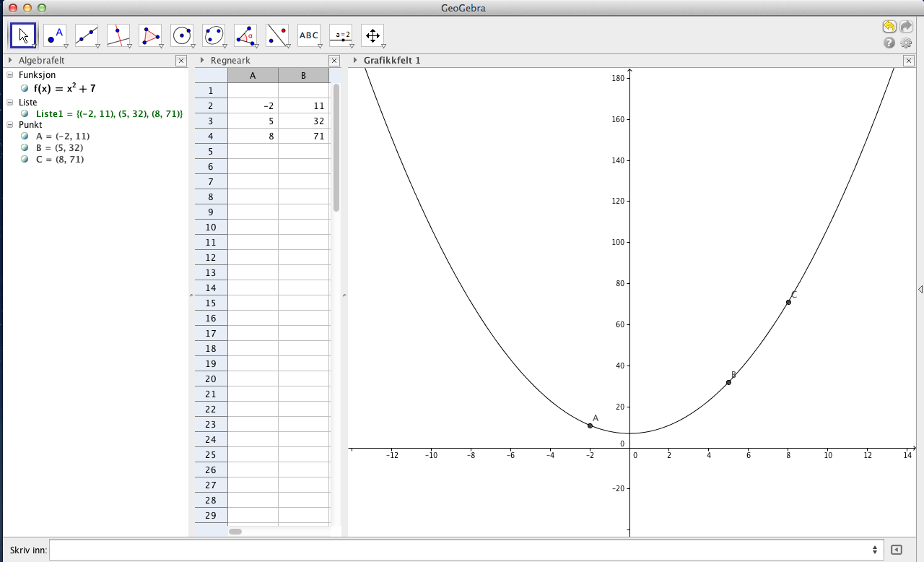Open the settings gear menu

pyautogui.click(x=906, y=43)
